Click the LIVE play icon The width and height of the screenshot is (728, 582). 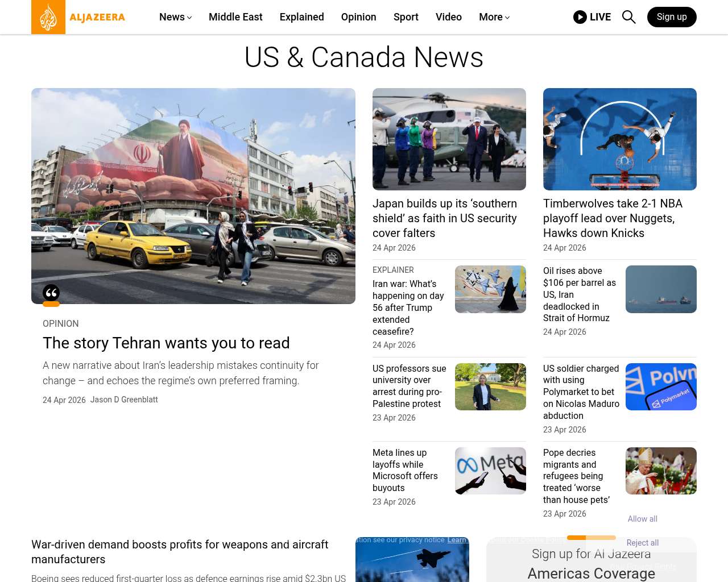[580, 17]
